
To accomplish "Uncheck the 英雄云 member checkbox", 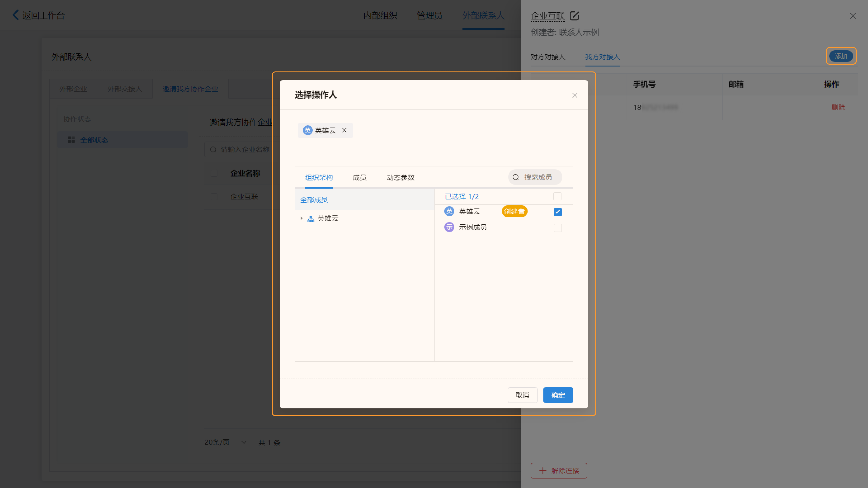I will 558,212.
